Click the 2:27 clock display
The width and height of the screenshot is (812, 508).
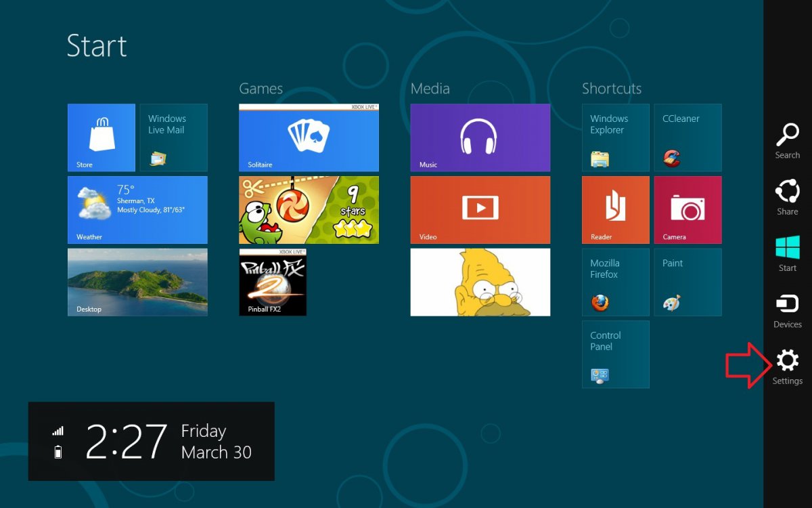tap(126, 442)
